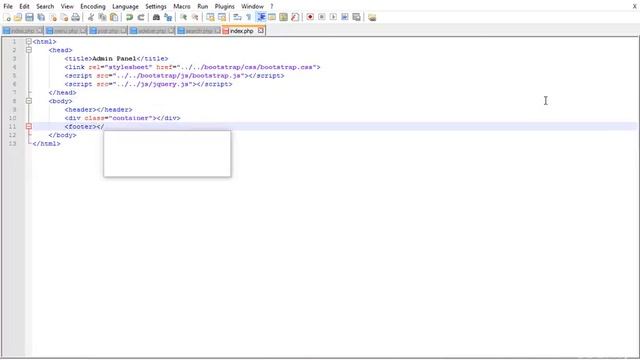Create a new document with toolbar icon

tap(7, 17)
